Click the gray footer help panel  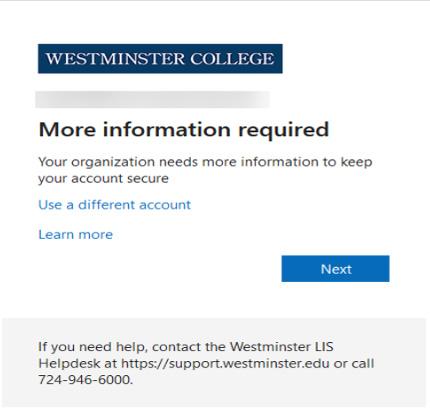[214, 363]
